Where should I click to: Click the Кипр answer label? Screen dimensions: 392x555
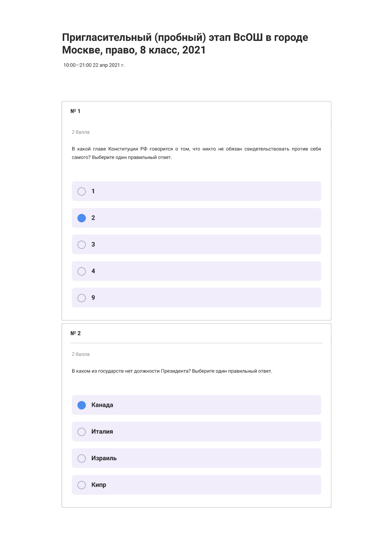(x=99, y=485)
